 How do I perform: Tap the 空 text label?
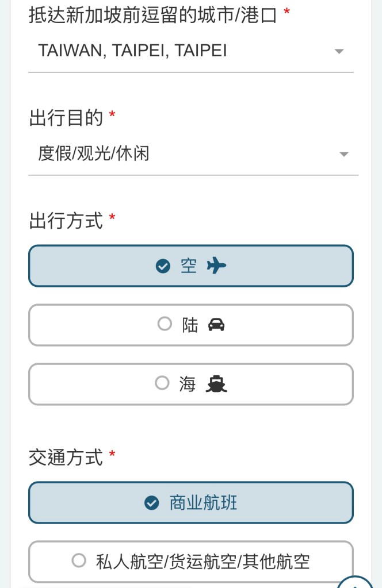click(x=189, y=266)
